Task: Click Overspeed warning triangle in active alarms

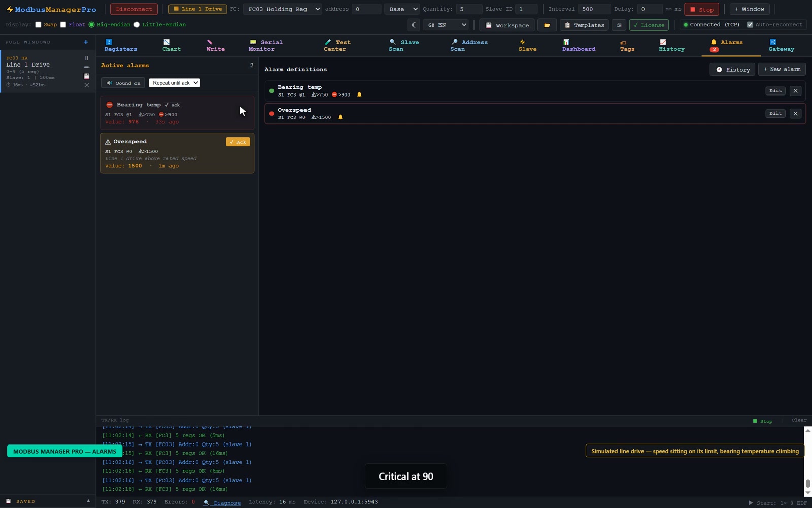Action: 108,142
